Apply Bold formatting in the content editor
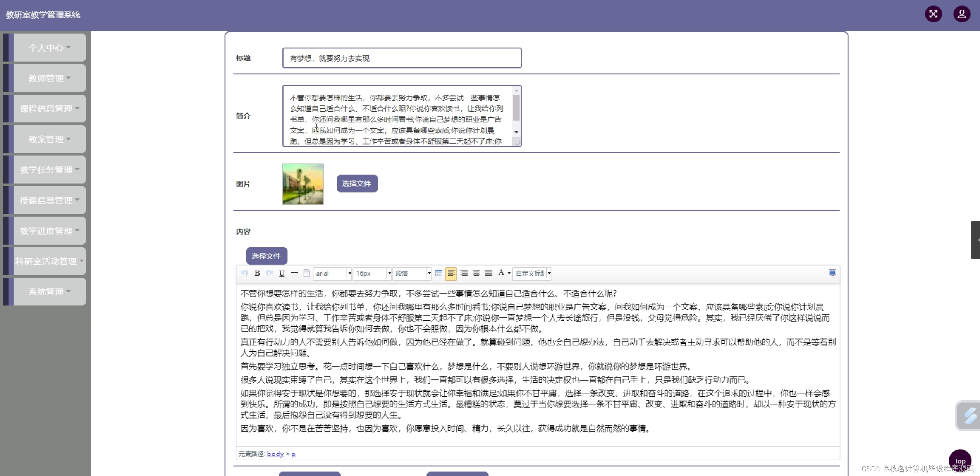Image resolution: width=980 pixels, height=476 pixels. tap(257, 273)
